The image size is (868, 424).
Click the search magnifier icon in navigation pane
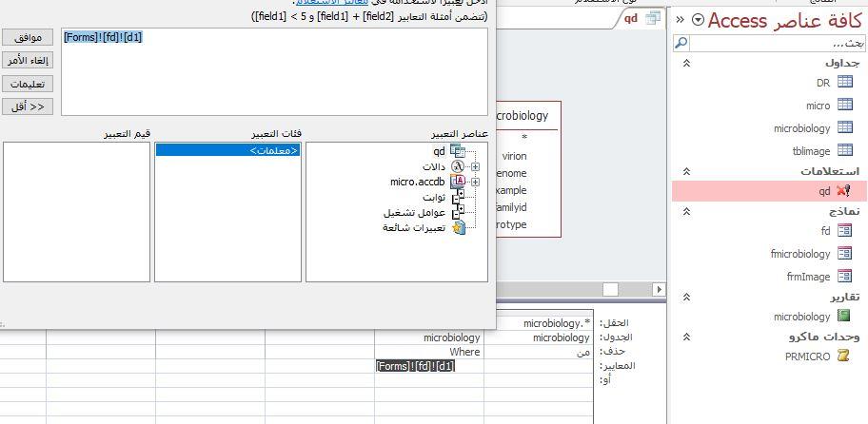click(x=681, y=43)
